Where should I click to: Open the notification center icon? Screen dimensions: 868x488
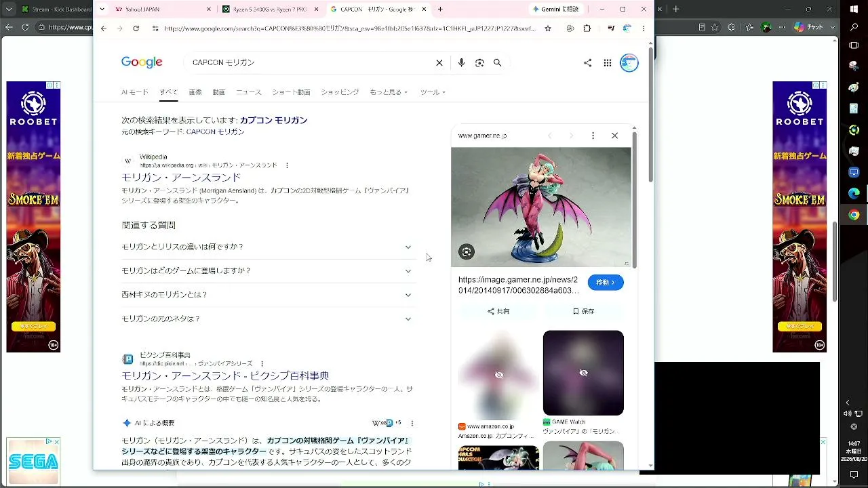[x=854, y=474]
